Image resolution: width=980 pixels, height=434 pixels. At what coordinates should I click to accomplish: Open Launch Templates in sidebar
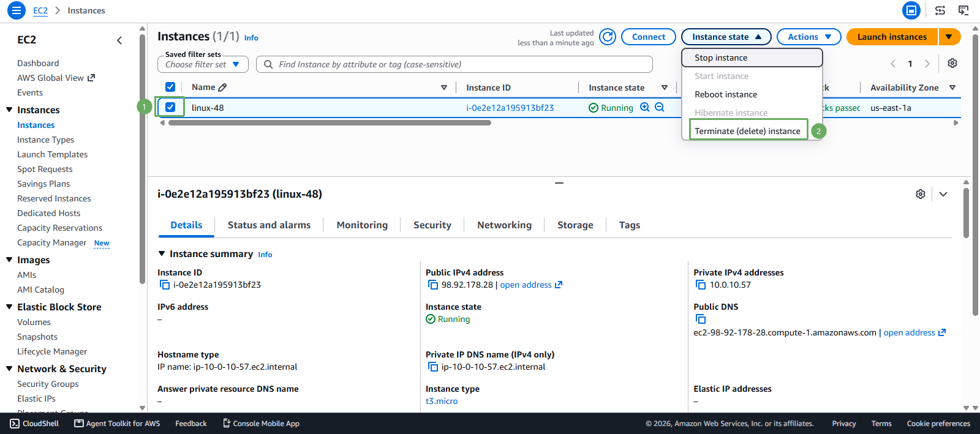coord(52,154)
